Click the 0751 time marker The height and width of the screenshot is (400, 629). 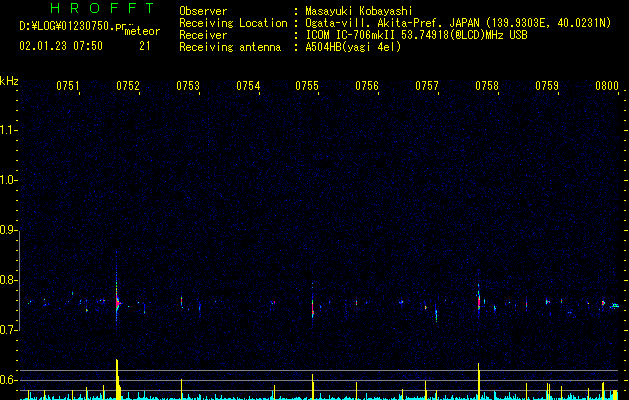click(68, 86)
